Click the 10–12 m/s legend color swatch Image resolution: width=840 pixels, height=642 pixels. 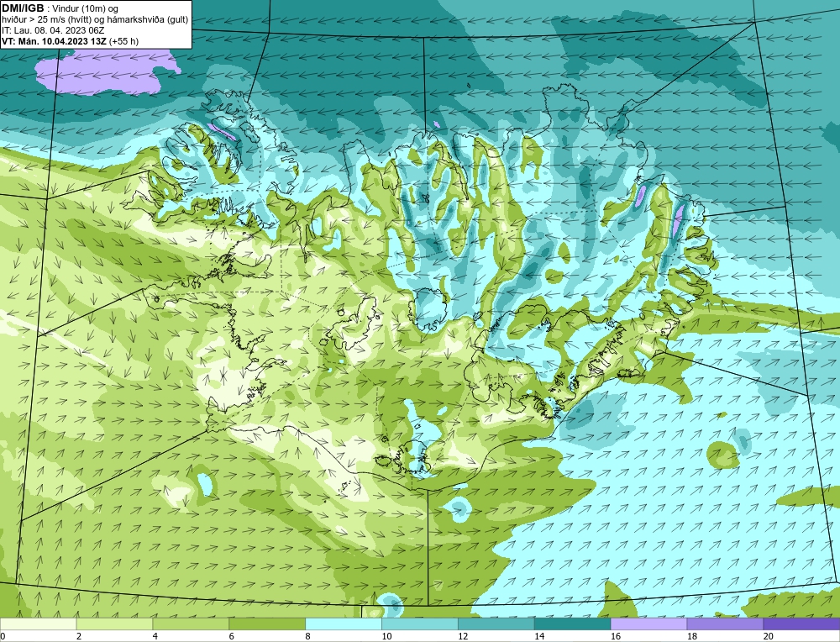[419, 624]
